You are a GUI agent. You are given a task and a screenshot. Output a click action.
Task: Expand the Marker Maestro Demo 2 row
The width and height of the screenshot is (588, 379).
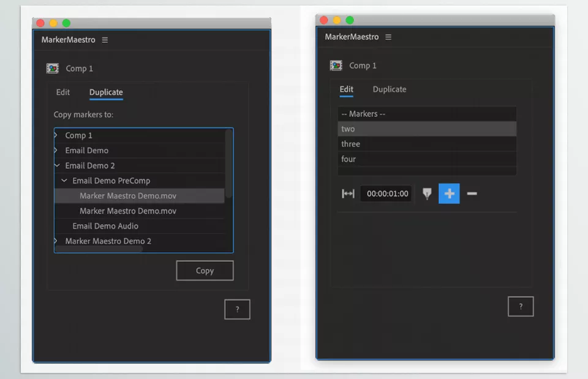point(56,241)
